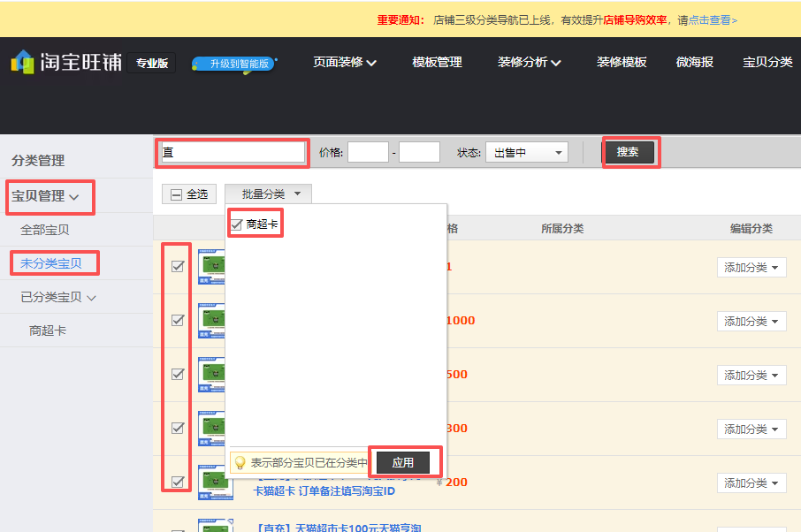
Task: Click the lightbulb hint icon in popup
Action: (x=238, y=462)
